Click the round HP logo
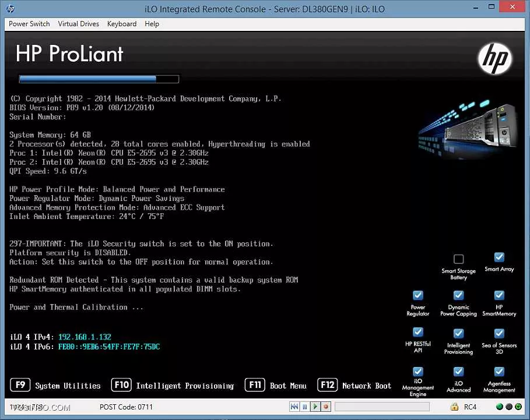530x420 pixels. 495,59
